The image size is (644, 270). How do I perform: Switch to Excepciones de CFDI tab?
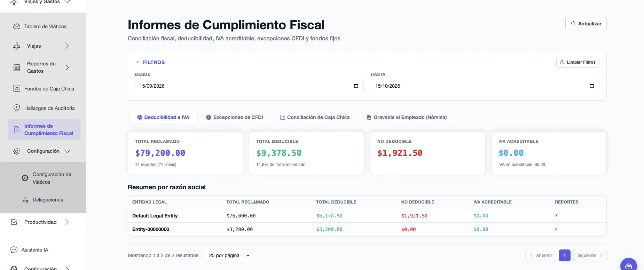pos(235,117)
